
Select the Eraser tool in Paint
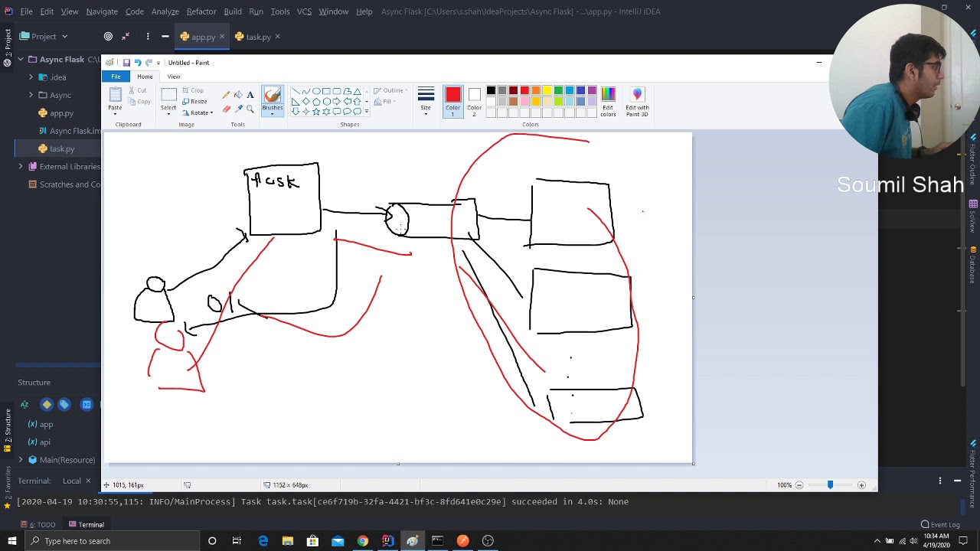pos(226,109)
